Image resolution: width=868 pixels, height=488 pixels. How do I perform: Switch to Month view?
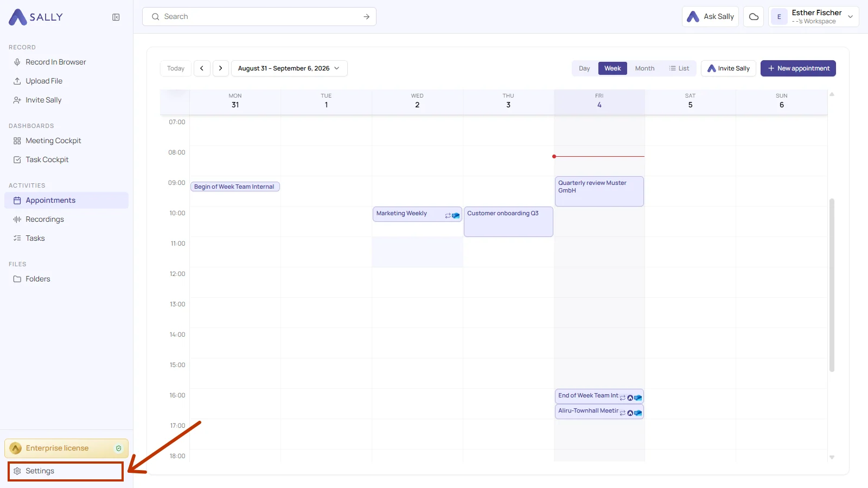click(644, 68)
